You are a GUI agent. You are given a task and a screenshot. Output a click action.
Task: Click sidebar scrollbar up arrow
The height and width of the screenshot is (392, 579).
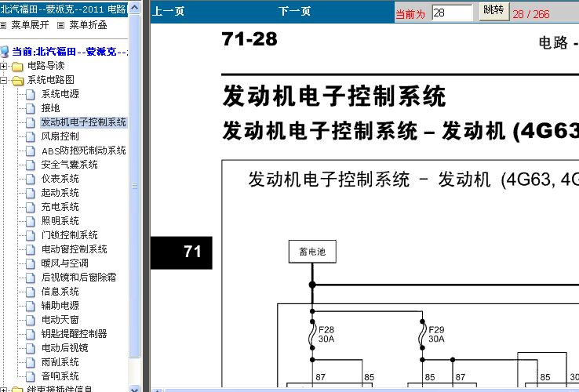[135, 7]
